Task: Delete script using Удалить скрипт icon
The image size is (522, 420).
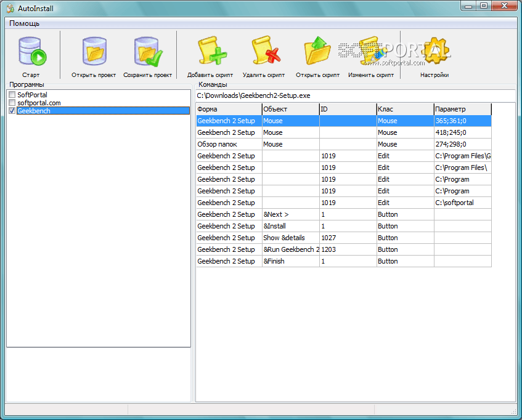Action: click(x=266, y=50)
